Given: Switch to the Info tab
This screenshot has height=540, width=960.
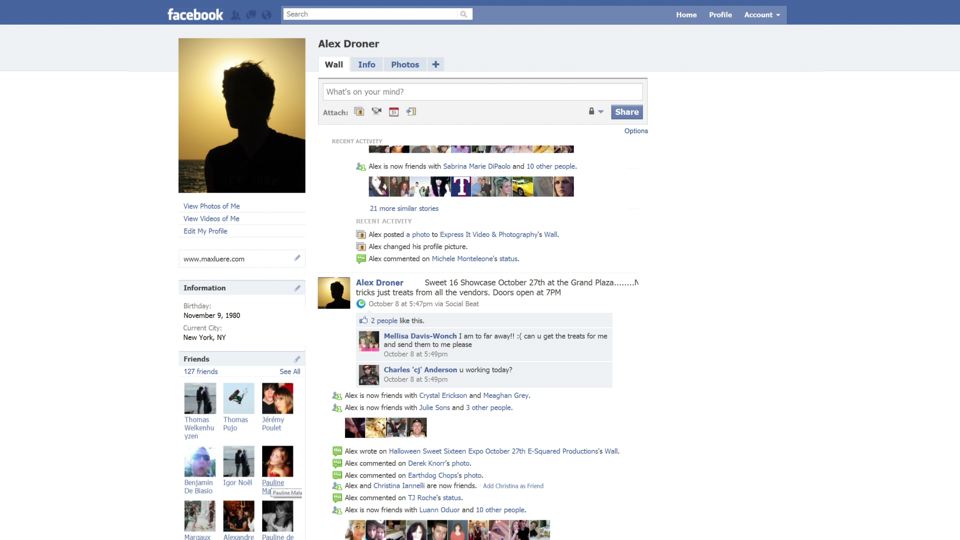Looking at the screenshot, I should coord(367,64).
